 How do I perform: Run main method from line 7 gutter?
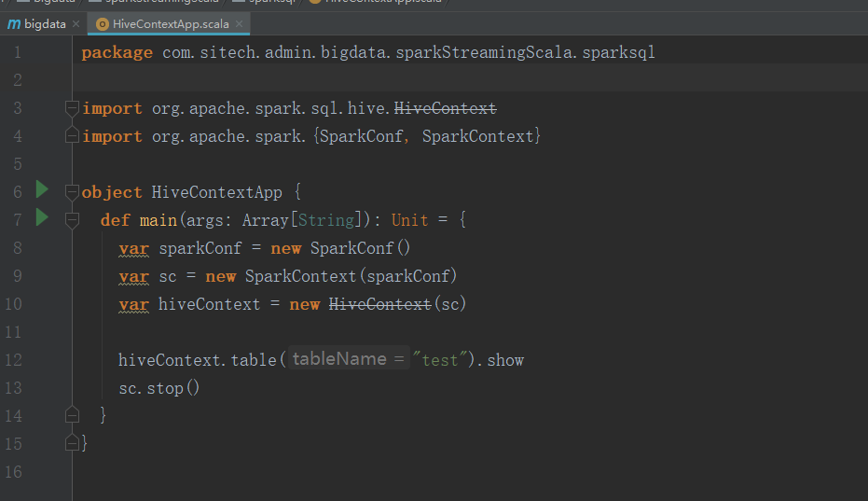coord(42,216)
